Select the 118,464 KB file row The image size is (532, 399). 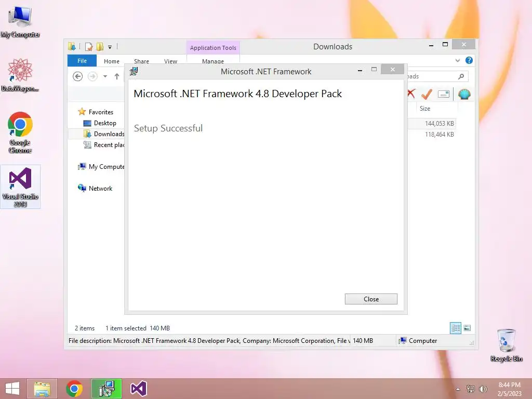tap(432, 135)
